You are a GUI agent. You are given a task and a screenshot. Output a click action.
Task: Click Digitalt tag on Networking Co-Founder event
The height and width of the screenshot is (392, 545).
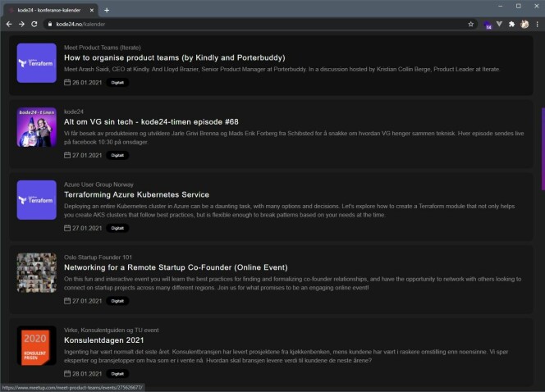click(117, 301)
